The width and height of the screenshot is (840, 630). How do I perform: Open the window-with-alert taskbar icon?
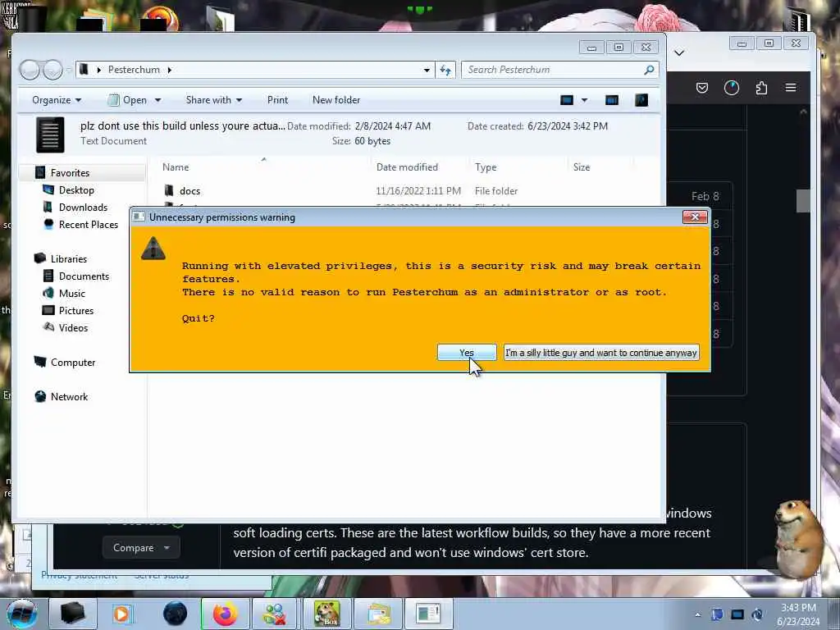click(x=428, y=614)
